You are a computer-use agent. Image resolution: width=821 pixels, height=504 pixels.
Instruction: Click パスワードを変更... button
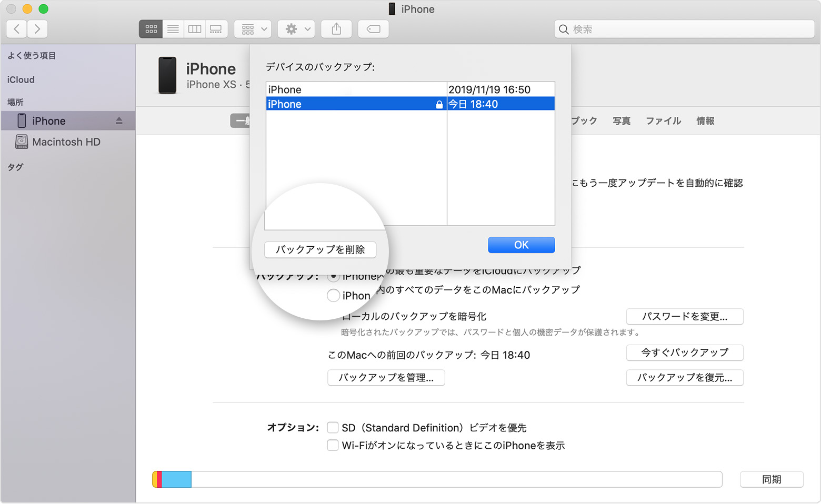pyautogui.click(x=685, y=317)
